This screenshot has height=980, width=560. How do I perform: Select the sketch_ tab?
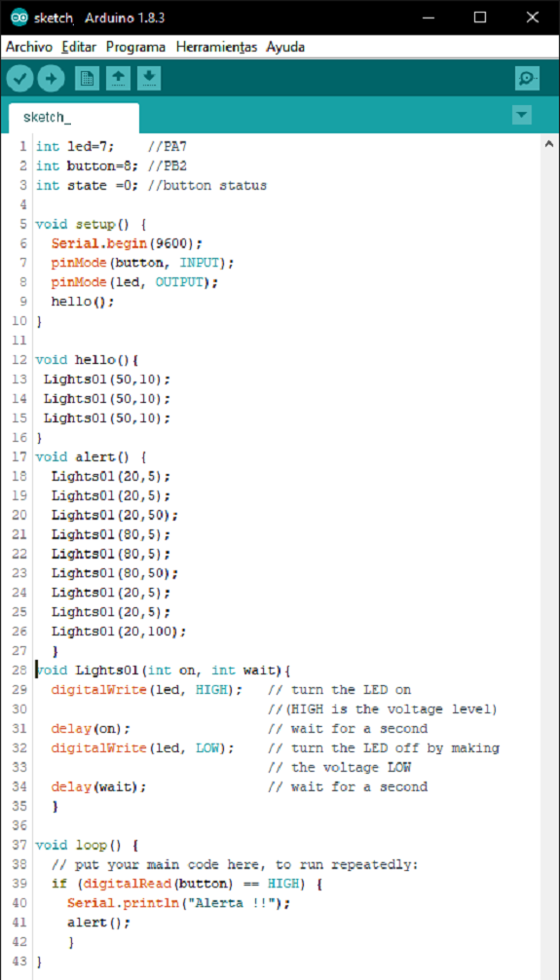coord(74,118)
